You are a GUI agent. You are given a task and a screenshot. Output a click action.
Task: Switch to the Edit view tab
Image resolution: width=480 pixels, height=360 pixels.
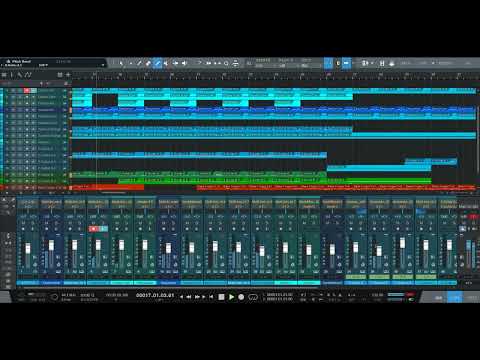tap(439, 297)
